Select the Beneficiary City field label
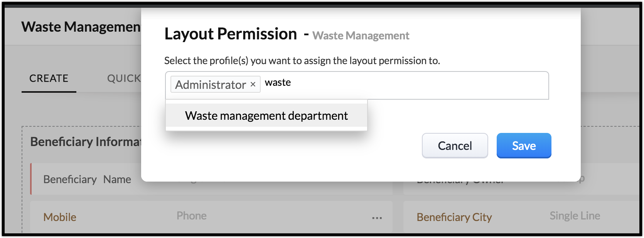 click(454, 217)
